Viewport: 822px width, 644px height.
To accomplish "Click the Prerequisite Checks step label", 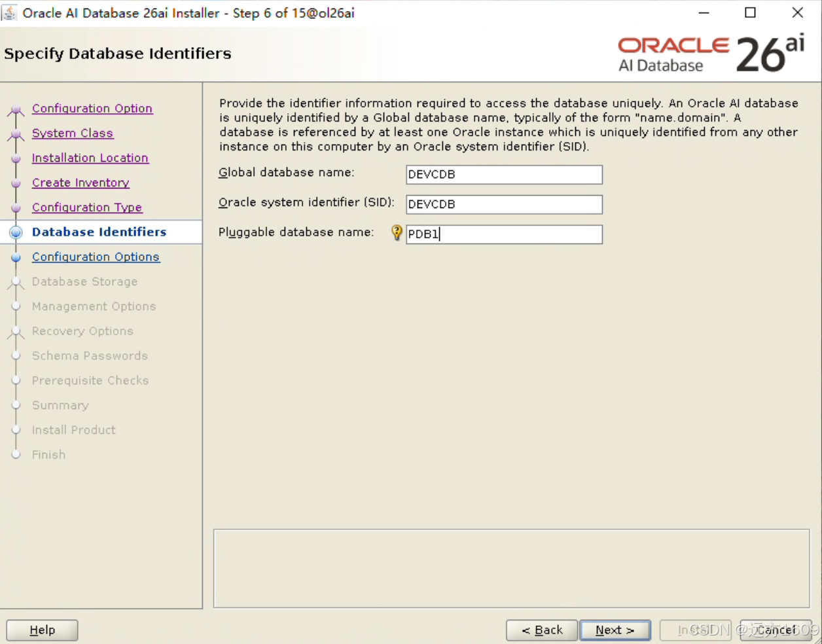I will 90,381.
